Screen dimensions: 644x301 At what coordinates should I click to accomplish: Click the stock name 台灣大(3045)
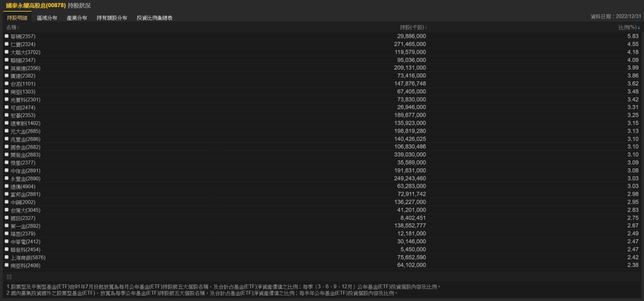(x=25, y=210)
